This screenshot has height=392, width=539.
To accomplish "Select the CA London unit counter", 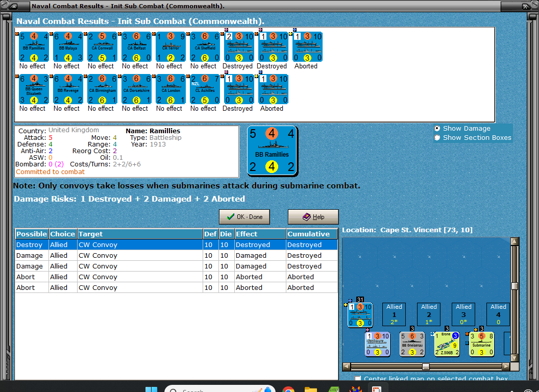I will tap(170, 89).
